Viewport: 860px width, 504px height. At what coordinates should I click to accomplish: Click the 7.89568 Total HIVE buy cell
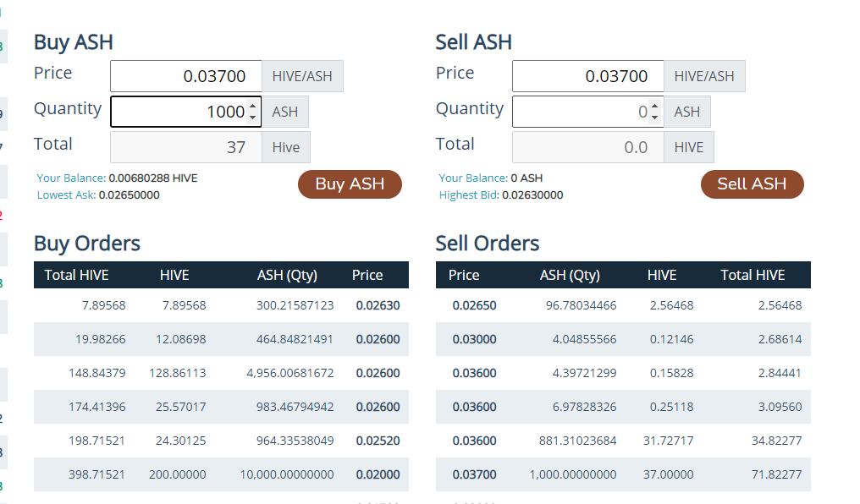[103, 305]
